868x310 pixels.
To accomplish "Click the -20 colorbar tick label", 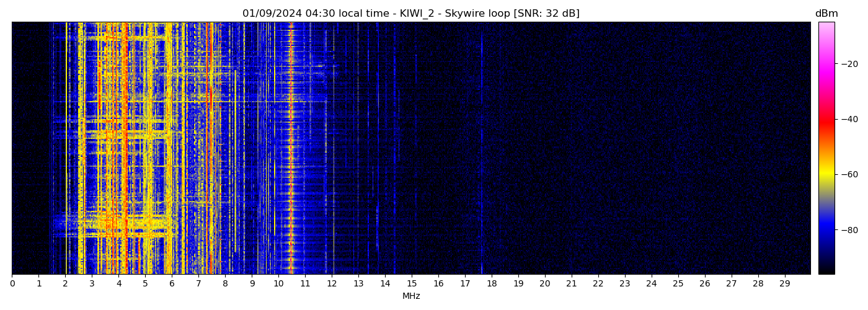I will pos(849,64).
